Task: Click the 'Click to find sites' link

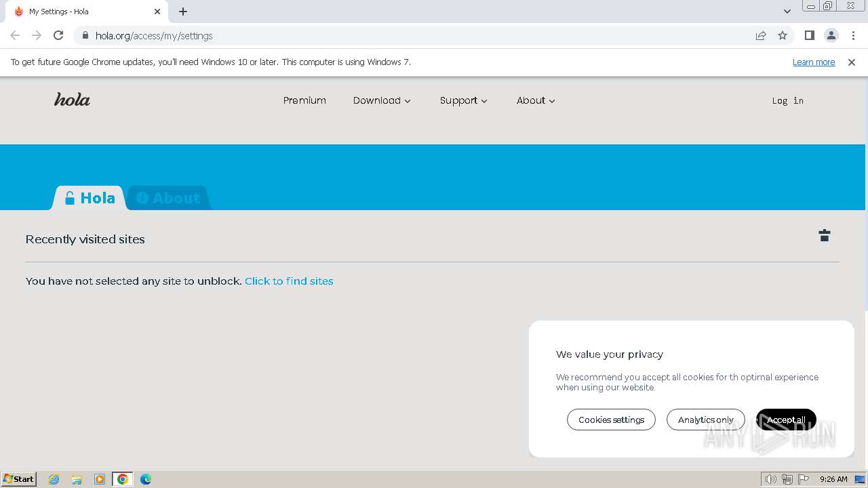Action: [x=289, y=281]
